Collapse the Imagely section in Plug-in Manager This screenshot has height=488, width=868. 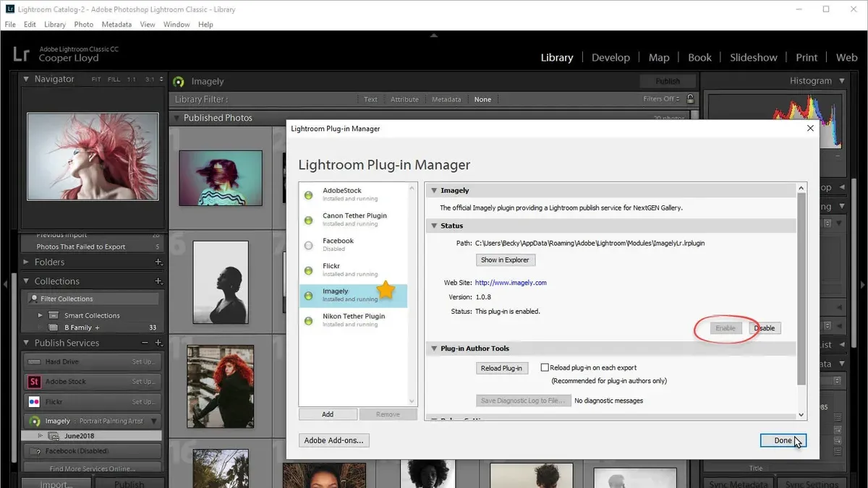[434, 191]
